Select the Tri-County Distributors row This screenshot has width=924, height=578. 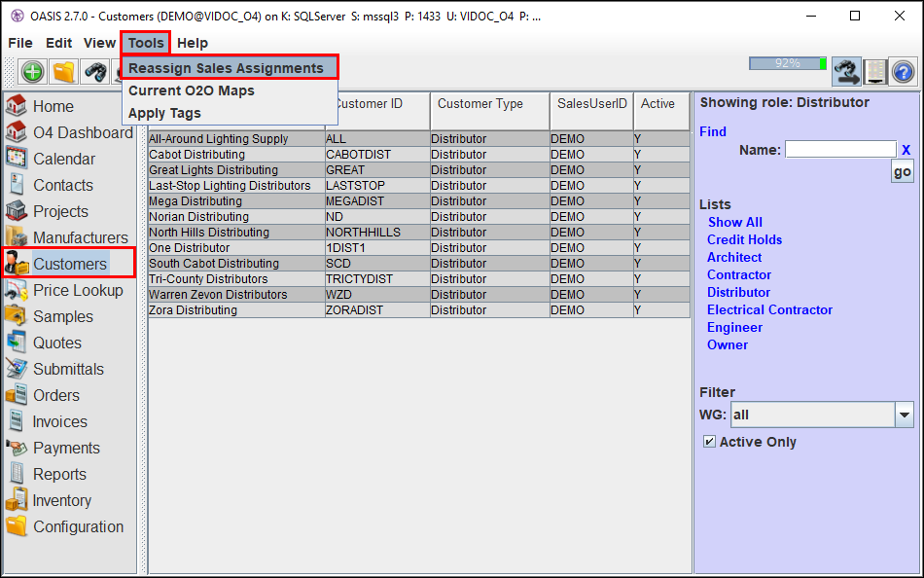419,279
